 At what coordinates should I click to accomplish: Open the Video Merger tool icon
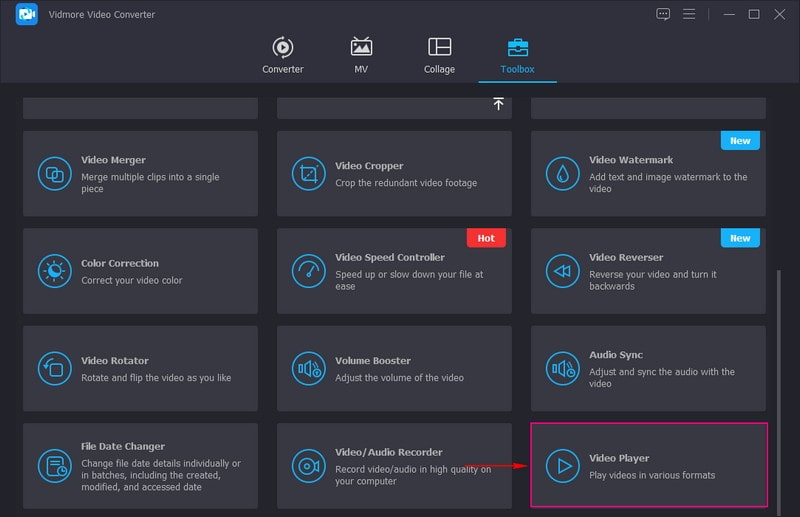(x=54, y=174)
